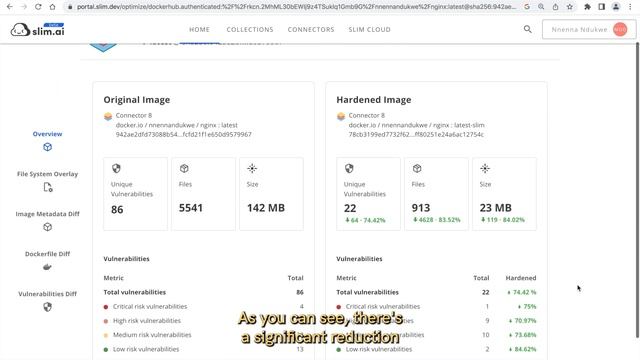Select the Overview sidebar tab
This screenshot has width=640, height=360.
(47, 134)
